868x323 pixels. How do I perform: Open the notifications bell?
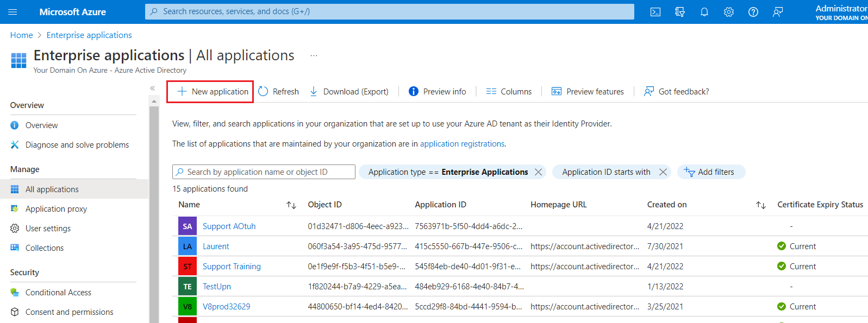(x=704, y=12)
